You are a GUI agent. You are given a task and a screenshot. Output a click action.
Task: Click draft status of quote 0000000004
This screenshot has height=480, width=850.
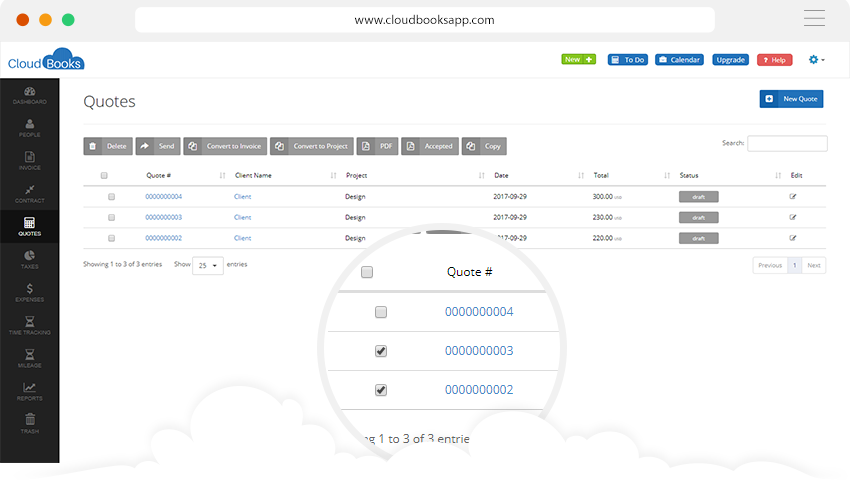point(699,196)
